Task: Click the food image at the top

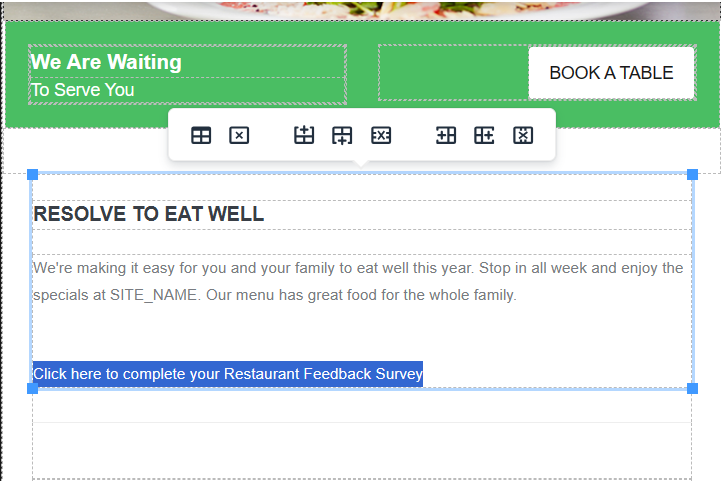Action: click(360, 10)
